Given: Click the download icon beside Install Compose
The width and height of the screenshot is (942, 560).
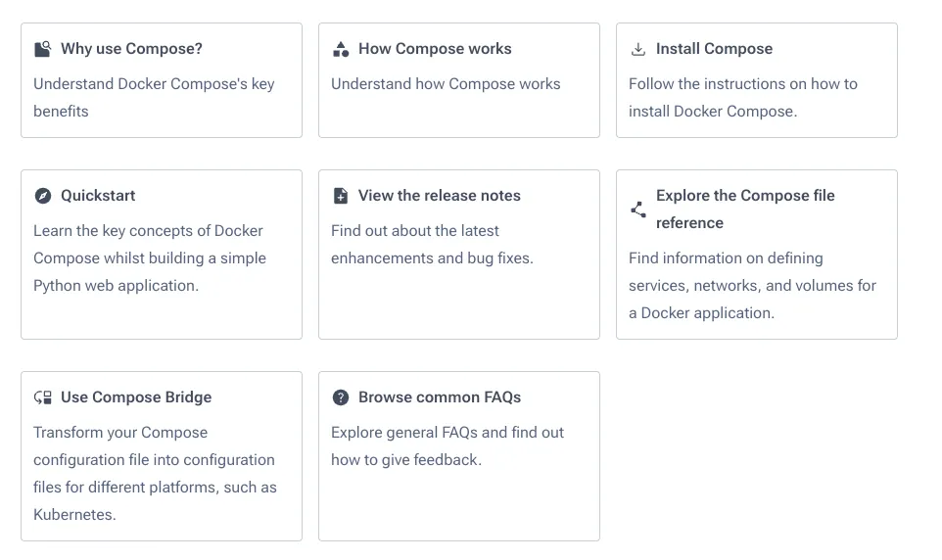Looking at the screenshot, I should [638, 49].
